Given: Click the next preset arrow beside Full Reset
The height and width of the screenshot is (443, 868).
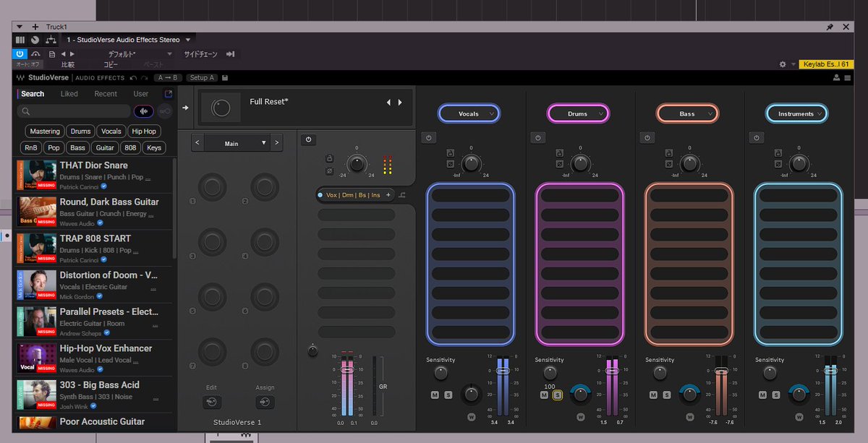Looking at the screenshot, I should pyautogui.click(x=400, y=103).
